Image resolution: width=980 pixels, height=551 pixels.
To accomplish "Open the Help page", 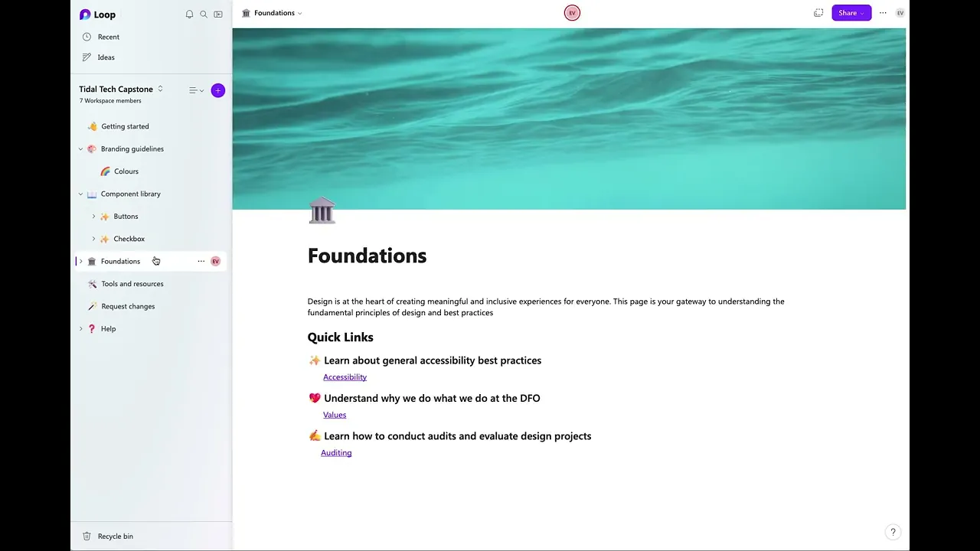I will [x=109, y=329].
